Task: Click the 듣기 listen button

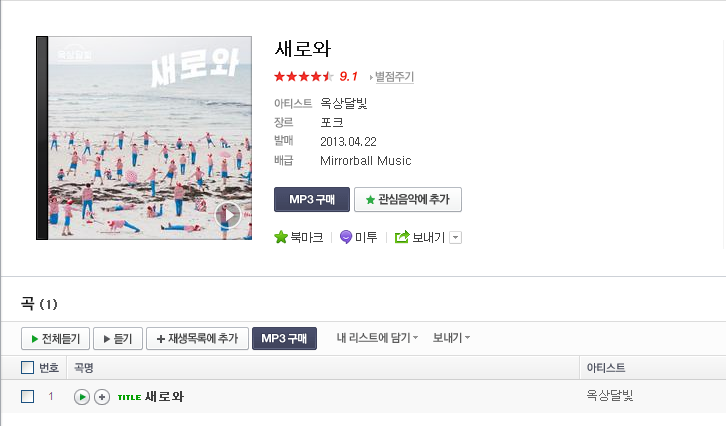Action: [x=118, y=338]
